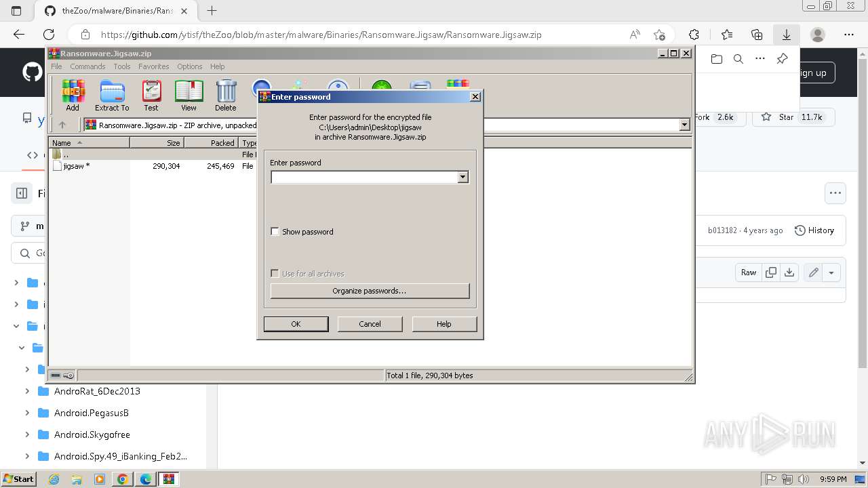The width and height of the screenshot is (868, 488).
Task: Expand the Android.Spy.49_iBanking folder
Action: pyautogui.click(x=27, y=456)
